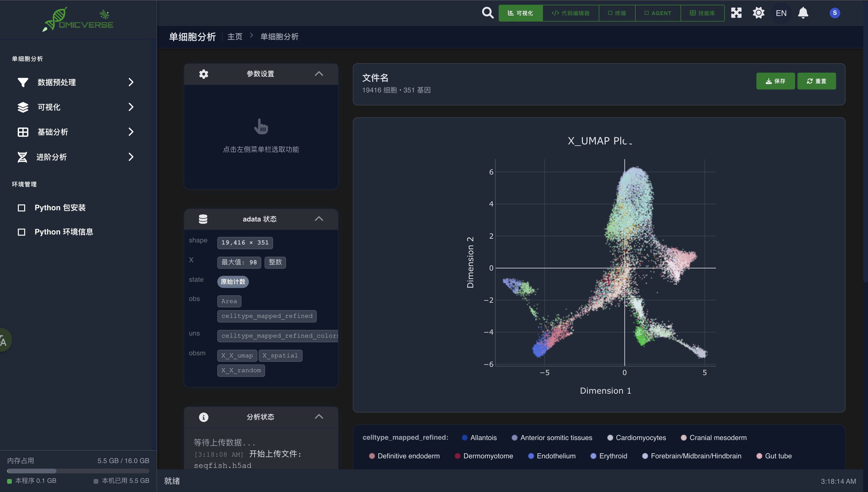Click the analysis status info icon

(x=203, y=417)
